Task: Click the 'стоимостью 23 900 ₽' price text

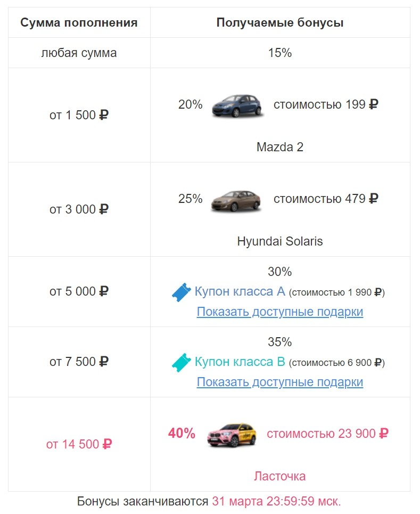Action: 327,434
